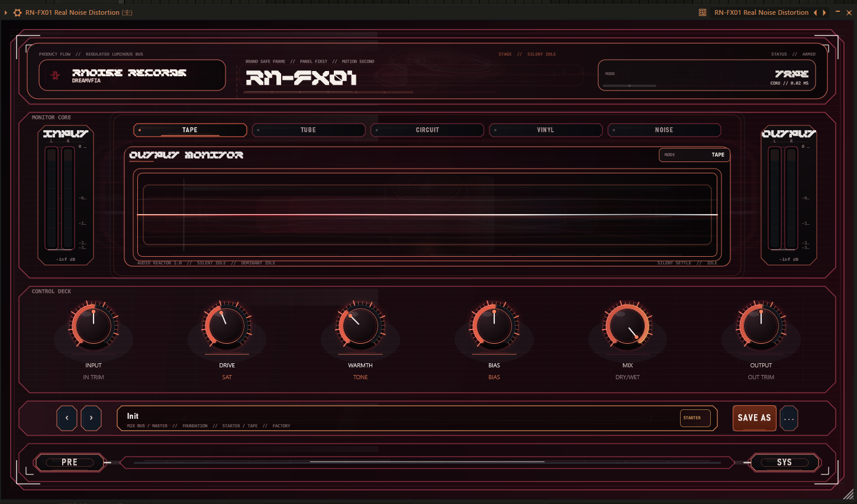Image resolution: width=857 pixels, height=504 pixels.
Task: Select the TAPE distortion tab
Action: (190, 130)
